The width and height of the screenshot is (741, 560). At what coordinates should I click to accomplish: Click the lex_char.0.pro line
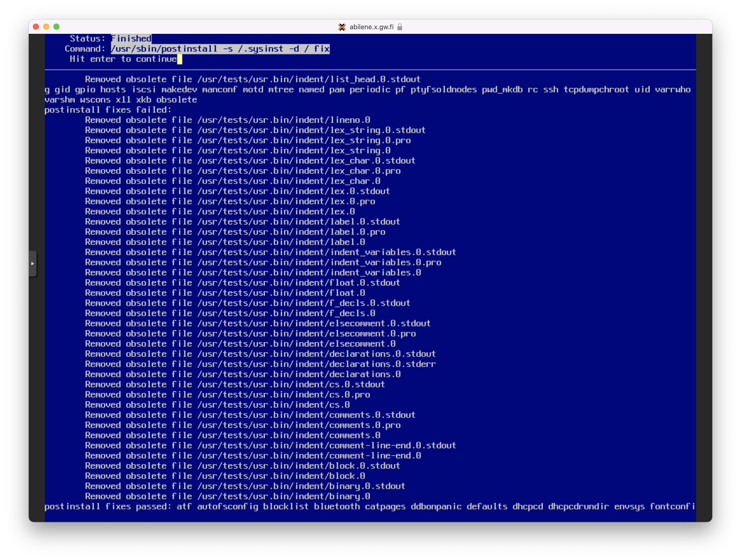click(x=243, y=171)
